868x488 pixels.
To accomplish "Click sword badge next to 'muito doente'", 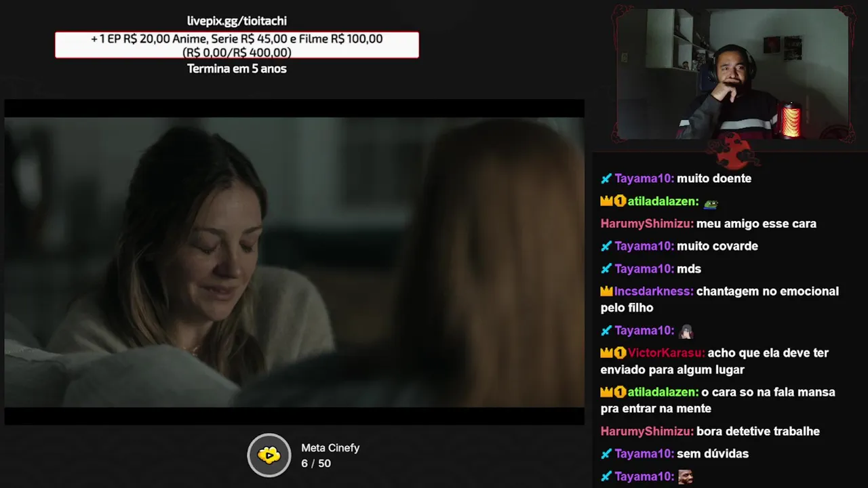I will point(606,178).
